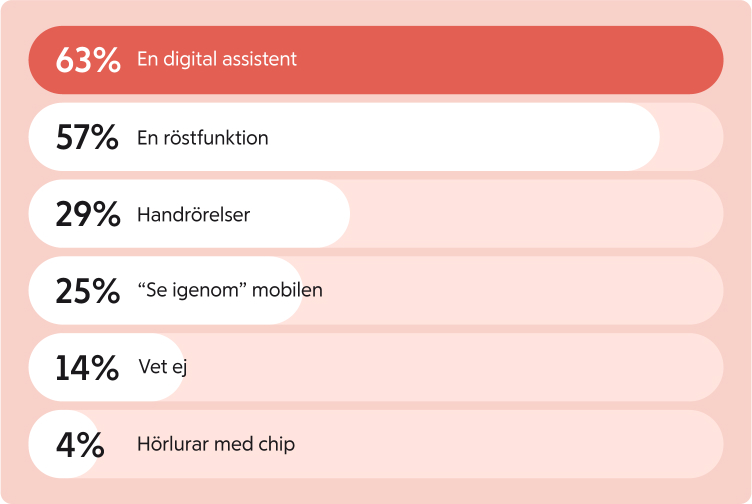Select the "Vet ej" label

163,367
